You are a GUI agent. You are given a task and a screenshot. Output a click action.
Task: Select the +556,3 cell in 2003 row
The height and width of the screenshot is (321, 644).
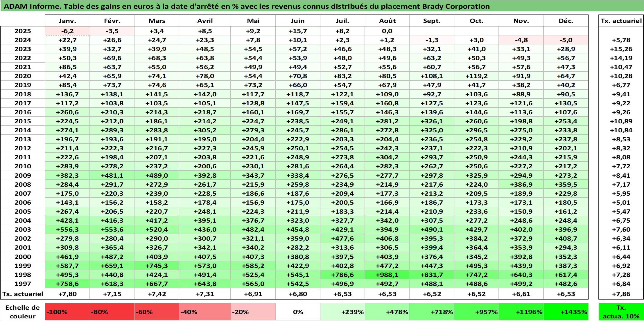coord(67,230)
